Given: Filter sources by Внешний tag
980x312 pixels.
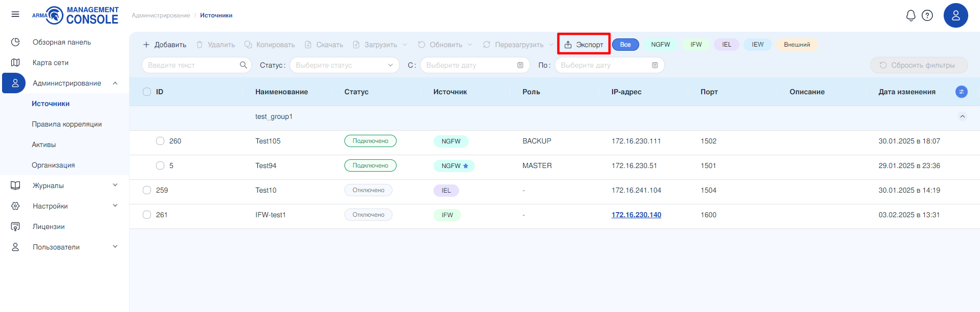Looking at the screenshot, I should [797, 45].
